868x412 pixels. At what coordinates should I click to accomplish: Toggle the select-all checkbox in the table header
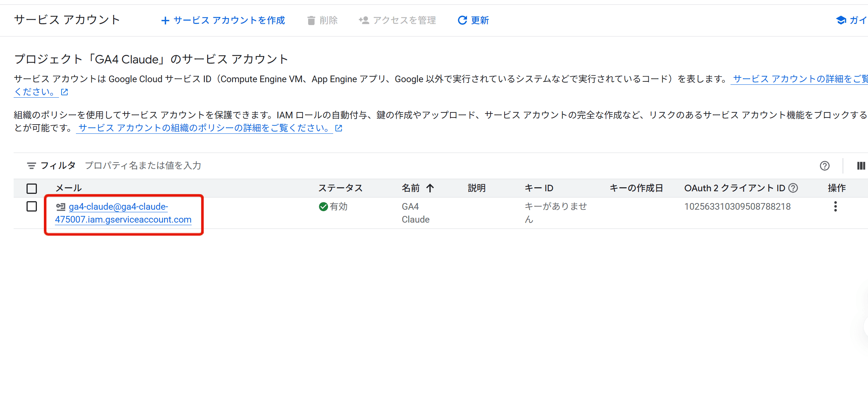coord(32,189)
